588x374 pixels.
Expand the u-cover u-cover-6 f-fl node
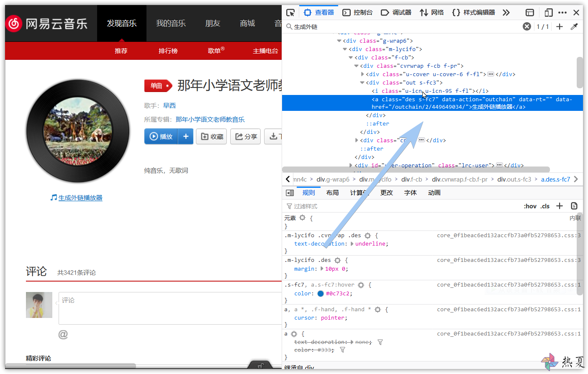[362, 74]
